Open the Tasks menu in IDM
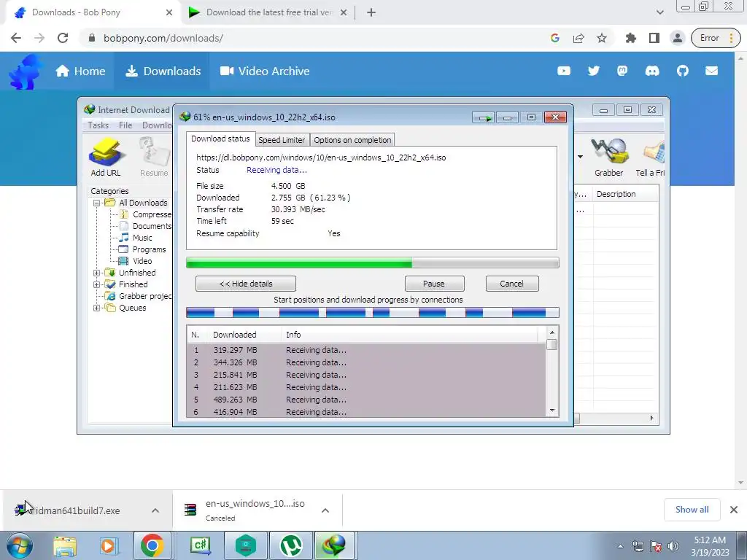The image size is (747, 560). coord(98,125)
